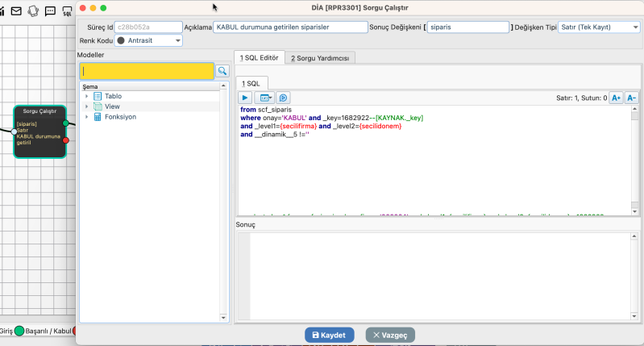This screenshot has width=644, height=346.
Task: Select the 1 SQL Editör tab
Action: [259, 58]
